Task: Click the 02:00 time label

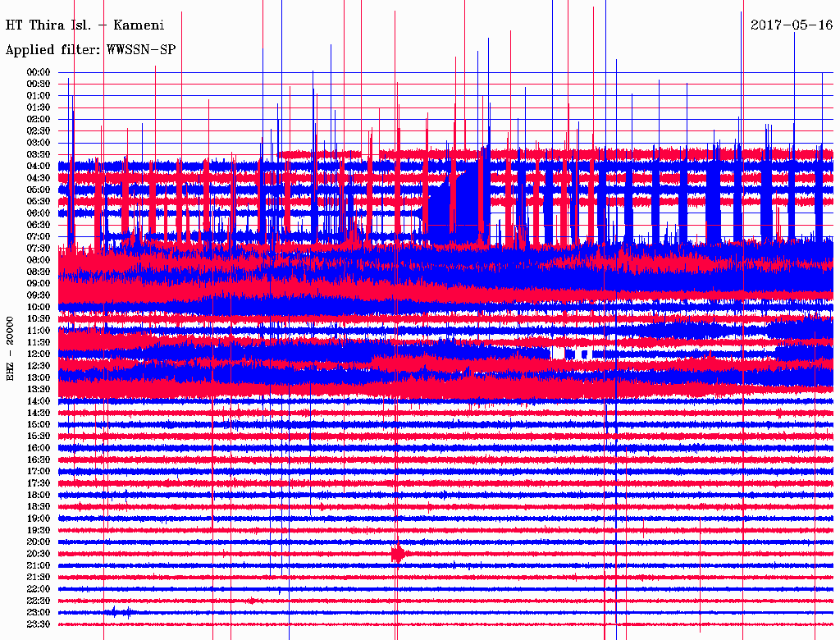Action: tap(39, 120)
